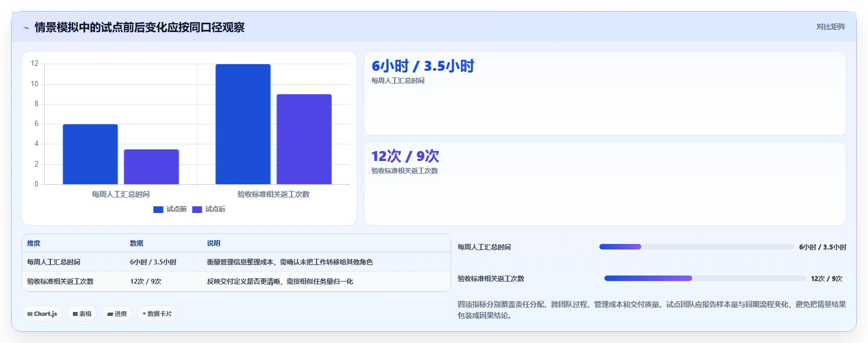Image resolution: width=868 pixels, height=343 pixels.
Task: Click the 数据 column header
Action: 137,243
